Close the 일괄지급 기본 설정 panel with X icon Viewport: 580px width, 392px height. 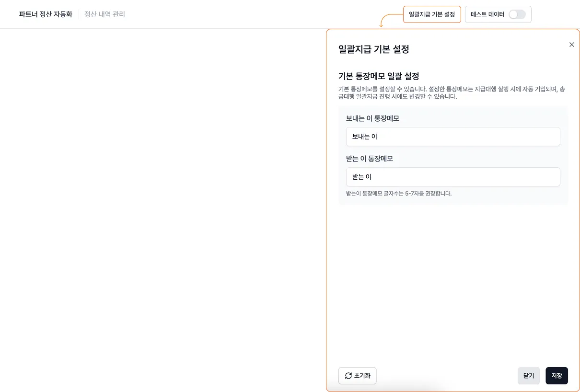(x=571, y=45)
